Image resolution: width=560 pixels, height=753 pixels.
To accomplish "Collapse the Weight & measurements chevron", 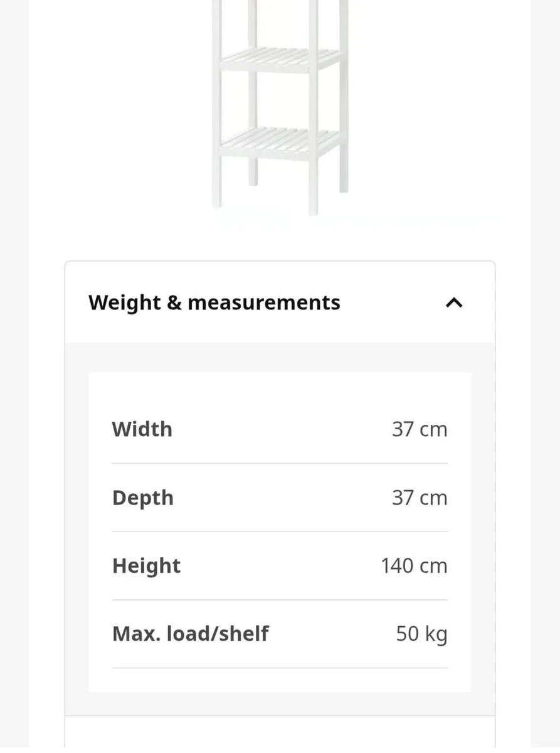I will tap(453, 303).
